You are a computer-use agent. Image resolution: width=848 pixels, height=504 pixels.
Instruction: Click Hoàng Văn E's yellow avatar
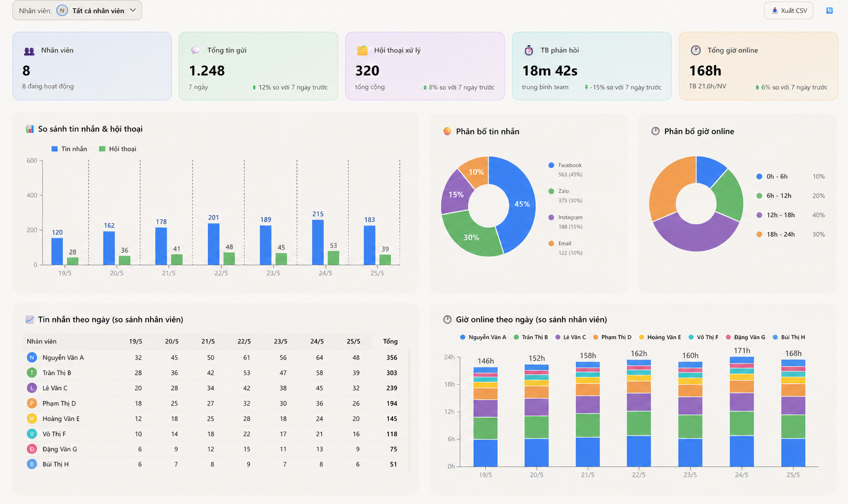coord(32,419)
